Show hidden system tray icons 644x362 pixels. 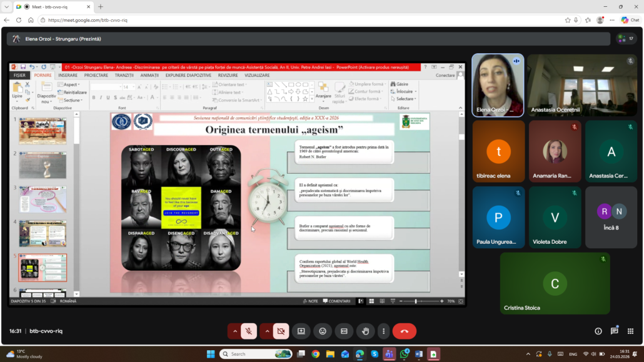tap(528, 354)
